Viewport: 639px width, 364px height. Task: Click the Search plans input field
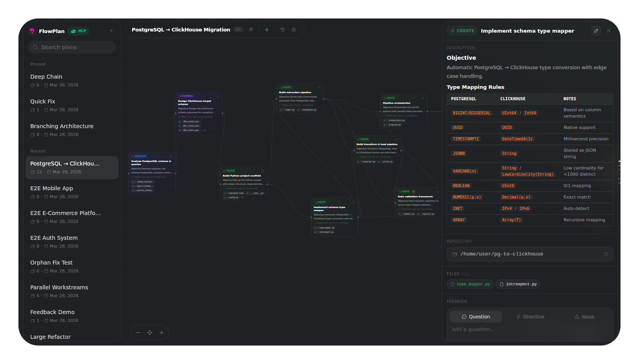[72, 47]
